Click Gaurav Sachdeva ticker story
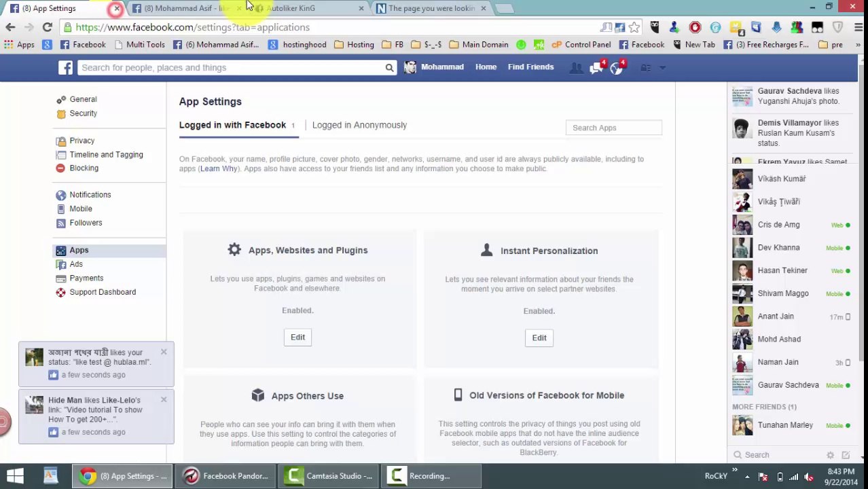The height and width of the screenshot is (489, 868). click(x=791, y=96)
